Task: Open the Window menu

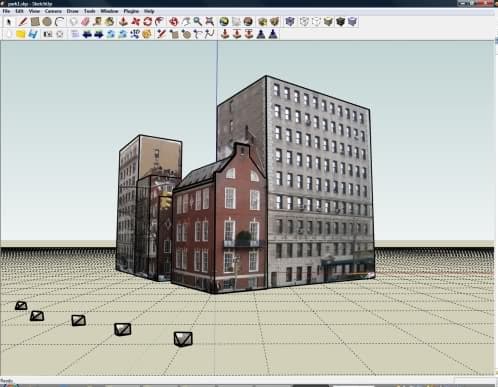Action: point(110,11)
